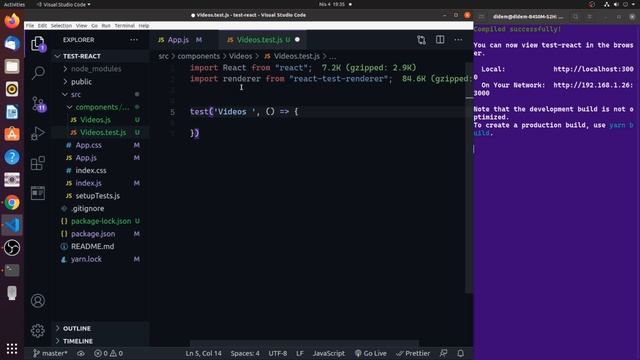This screenshot has width=640, height=360.
Task: Launch Firefox from the Ubuntu dock
Action: tap(12, 20)
